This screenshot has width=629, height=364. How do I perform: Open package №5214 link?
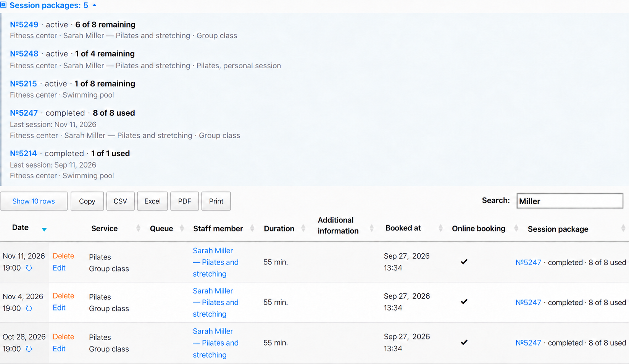click(x=23, y=153)
